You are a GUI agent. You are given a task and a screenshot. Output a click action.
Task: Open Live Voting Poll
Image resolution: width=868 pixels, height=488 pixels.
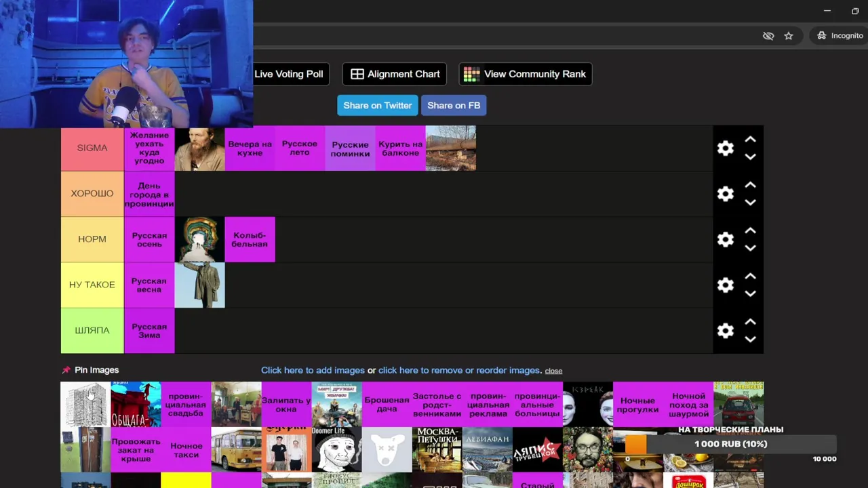coord(289,74)
